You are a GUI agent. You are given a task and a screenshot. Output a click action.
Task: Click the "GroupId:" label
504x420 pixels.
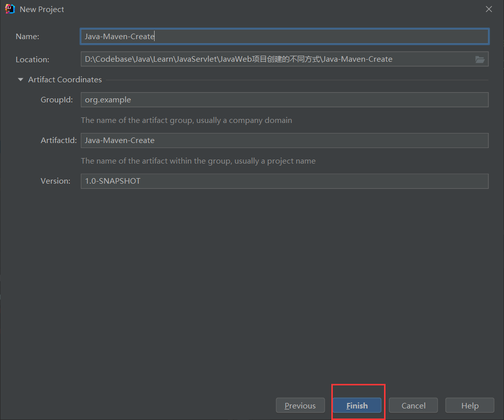coord(57,100)
